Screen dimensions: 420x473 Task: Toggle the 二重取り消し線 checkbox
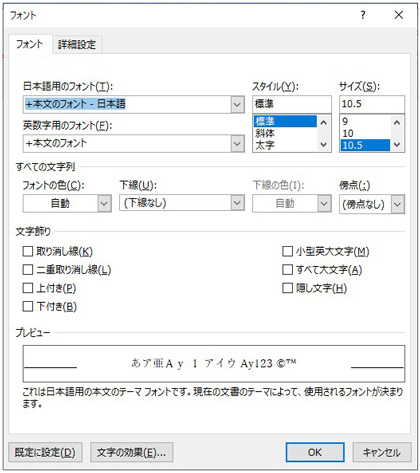(28, 269)
